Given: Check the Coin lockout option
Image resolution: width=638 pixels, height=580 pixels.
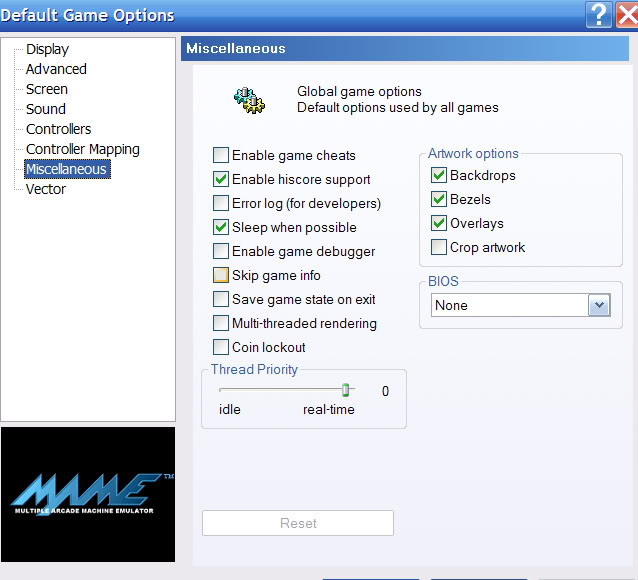Looking at the screenshot, I should tap(221, 348).
